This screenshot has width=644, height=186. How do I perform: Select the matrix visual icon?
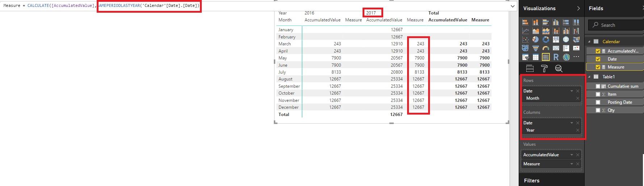pyautogui.click(x=546, y=57)
